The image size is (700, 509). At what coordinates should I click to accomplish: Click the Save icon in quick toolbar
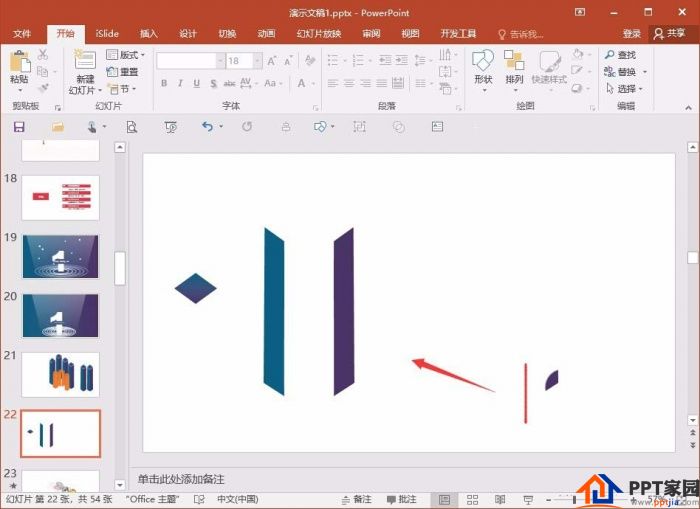pos(19,127)
